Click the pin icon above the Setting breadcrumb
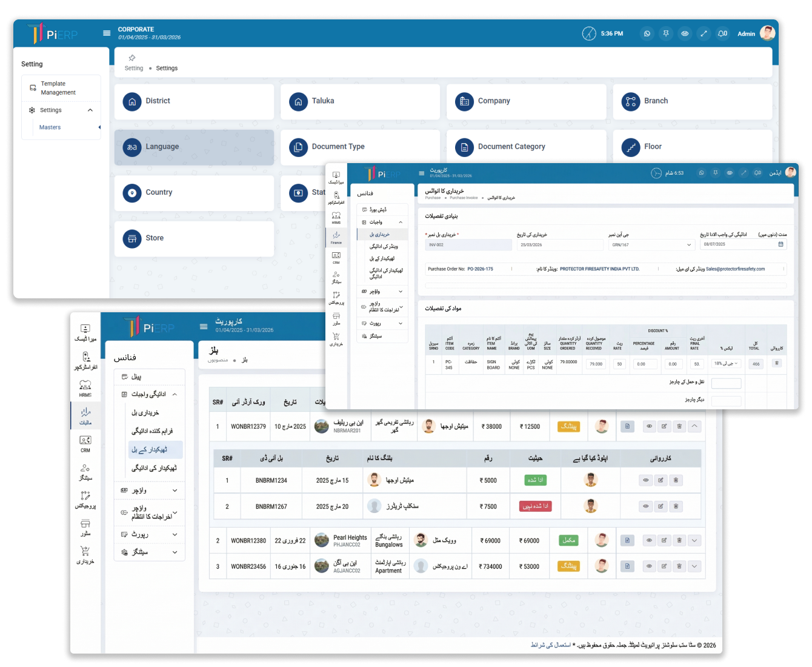 coord(131,58)
